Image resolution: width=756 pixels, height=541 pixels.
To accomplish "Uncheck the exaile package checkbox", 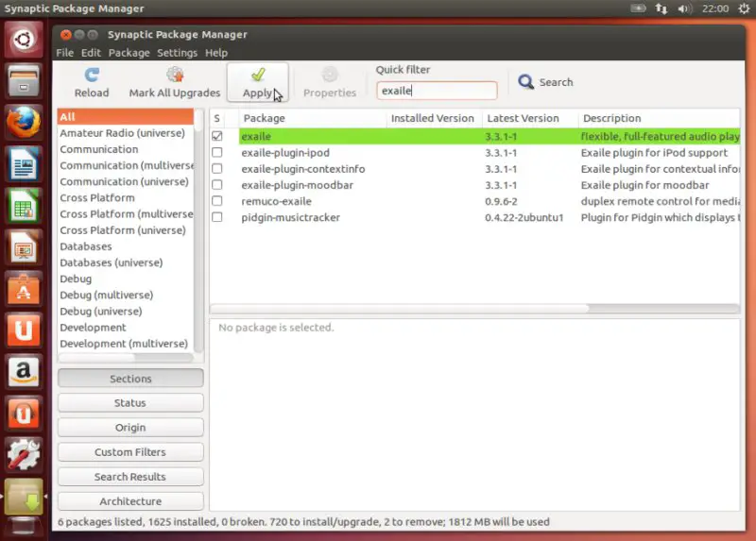I will [x=217, y=136].
